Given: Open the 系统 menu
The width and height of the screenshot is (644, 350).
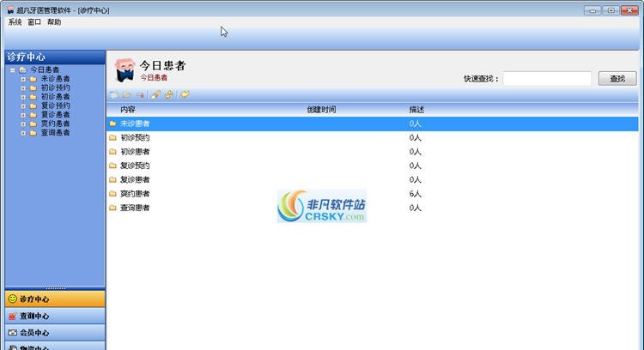Looking at the screenshot, I should point(15,22).
